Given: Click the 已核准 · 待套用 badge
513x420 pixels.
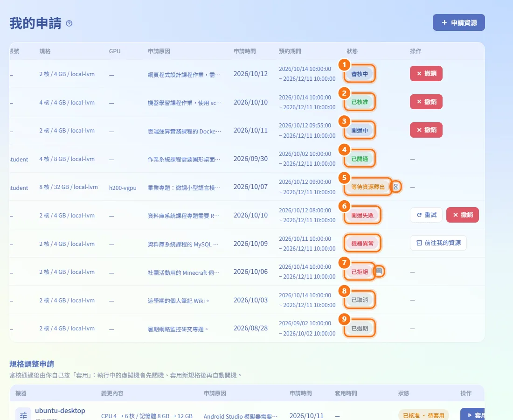Looking at the screenshot, I should 423,415.
